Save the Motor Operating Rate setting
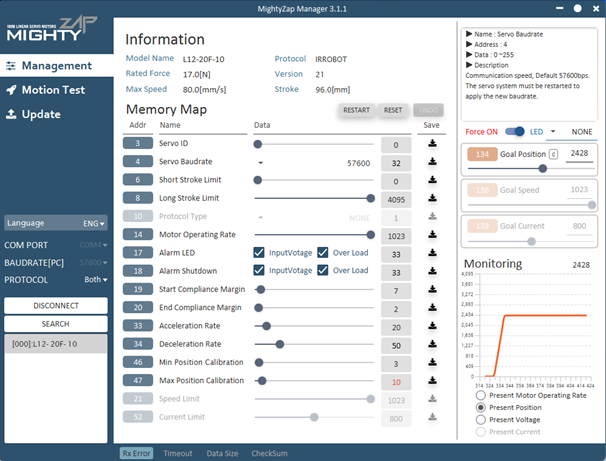The height and width of the screenshot is (461, 606). pos(432,235)
